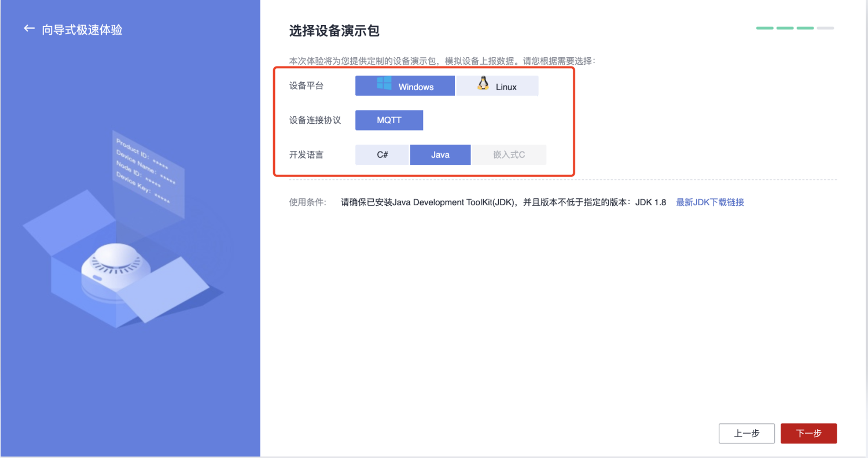The width and height of the screenshot is (868, 458).
Task: Choose MQTT as the connection protocol
Action: pyautogui.click(x=389, y=120)
